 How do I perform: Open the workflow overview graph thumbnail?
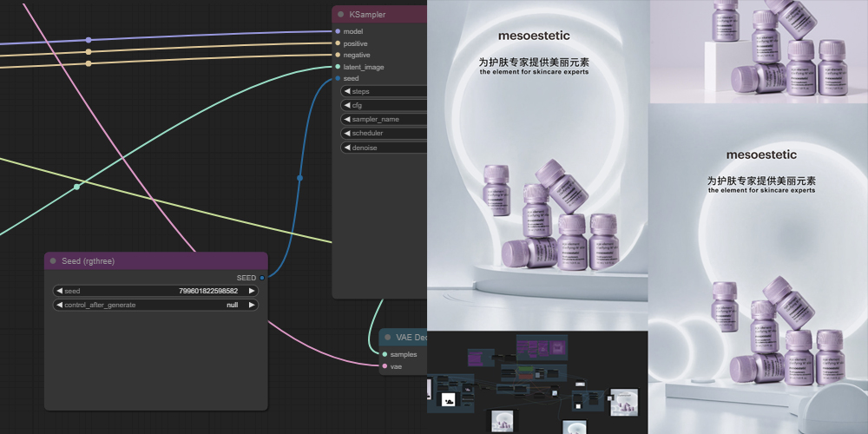pyautogui.click(x=537, y=383)
